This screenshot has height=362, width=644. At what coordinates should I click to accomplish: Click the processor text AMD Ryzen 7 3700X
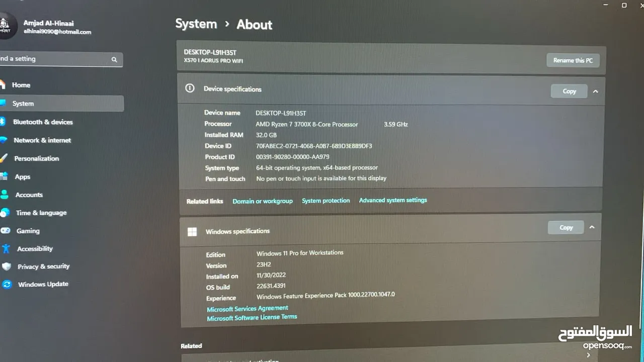(307, 124)
